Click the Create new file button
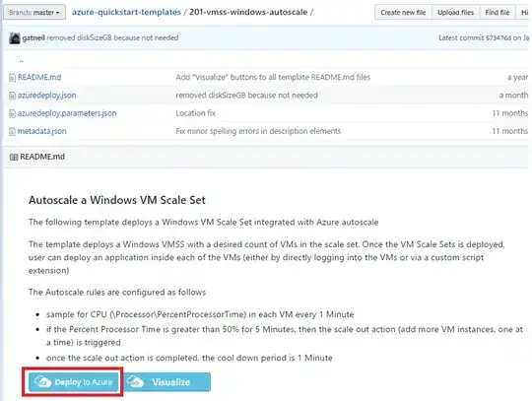This screenshot has width=532, height=401. pyautogui.click(x=403, y=13)
